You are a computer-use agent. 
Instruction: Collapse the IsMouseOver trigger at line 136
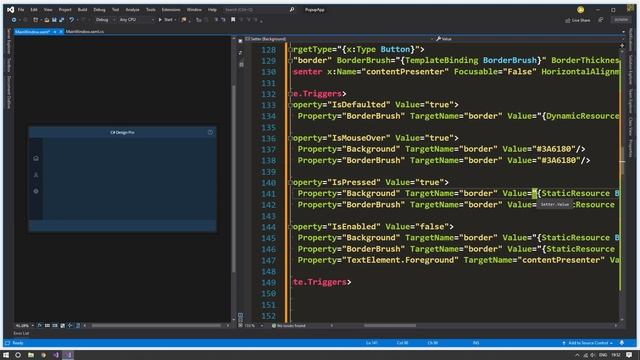tap(291, 138)
